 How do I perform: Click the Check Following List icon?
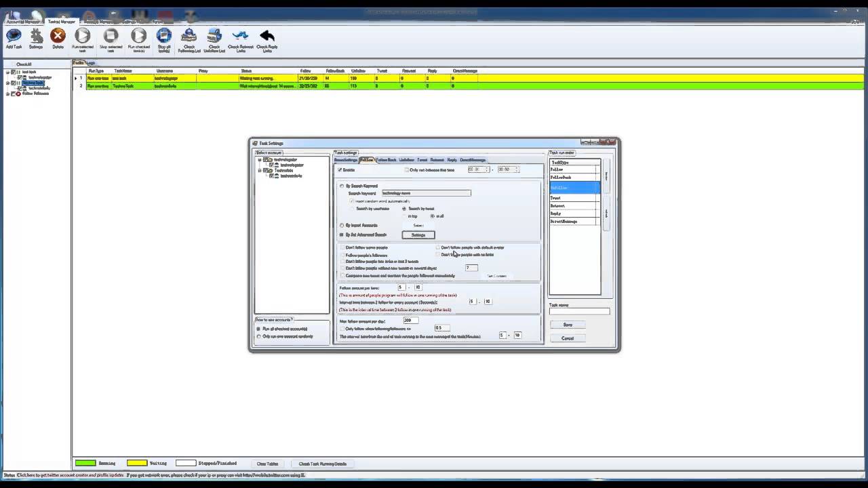pos(189,37)
